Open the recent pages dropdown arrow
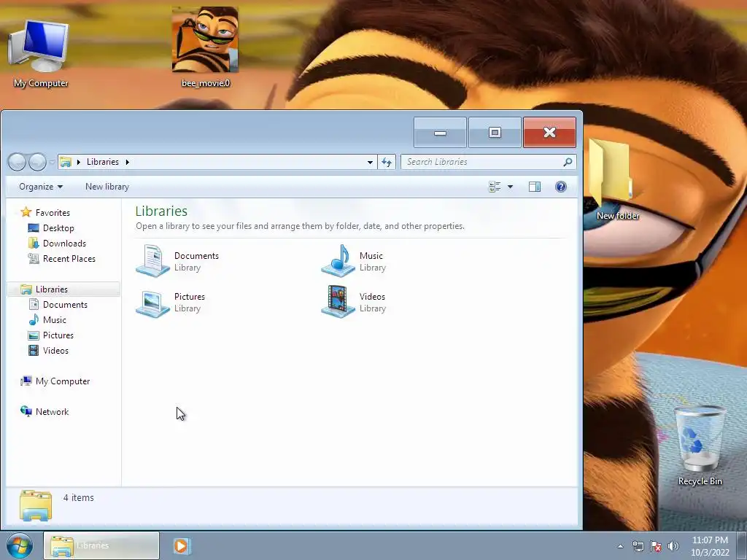Screen dimensions: 747x560 52,163
